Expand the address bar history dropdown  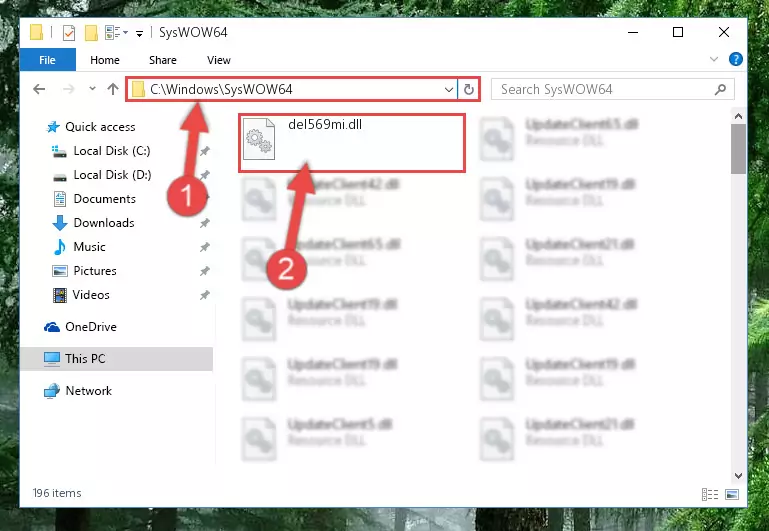448,89
